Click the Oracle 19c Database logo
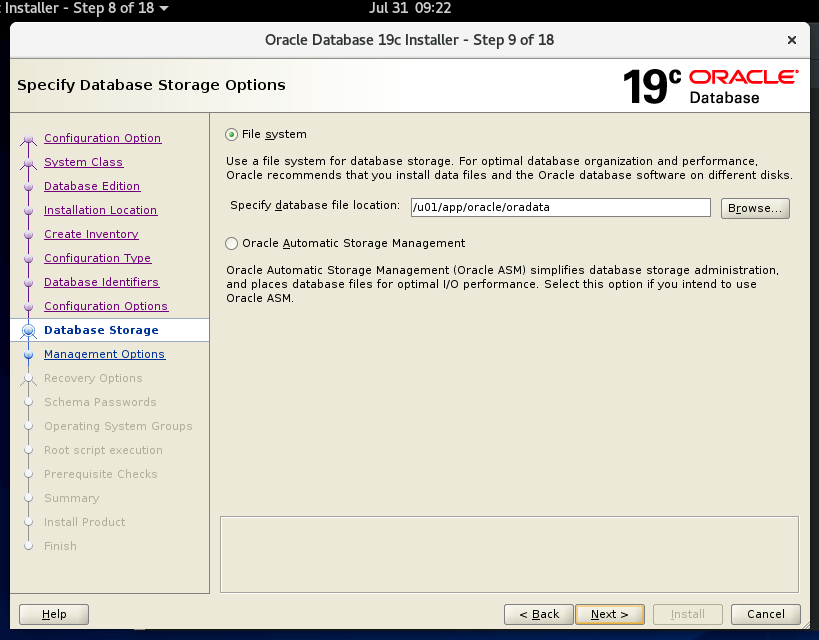Screen dimensions: 819x640 pos(711,86)
